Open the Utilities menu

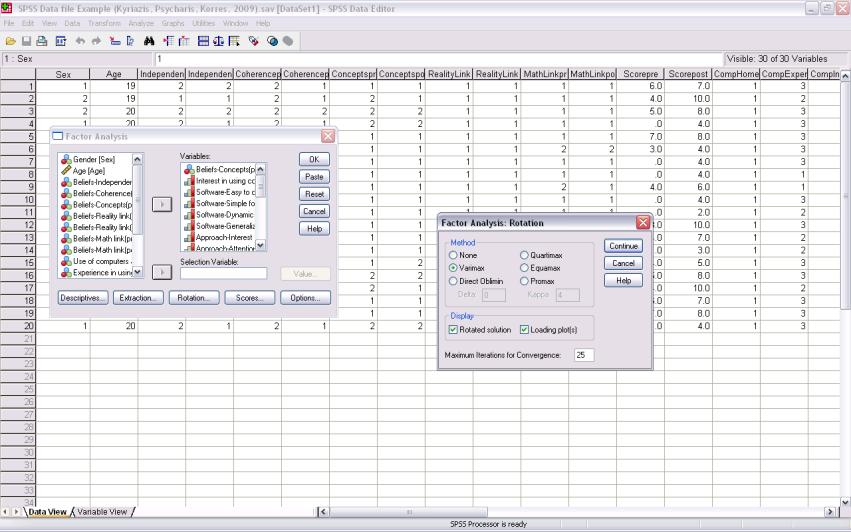coord(204,23)
